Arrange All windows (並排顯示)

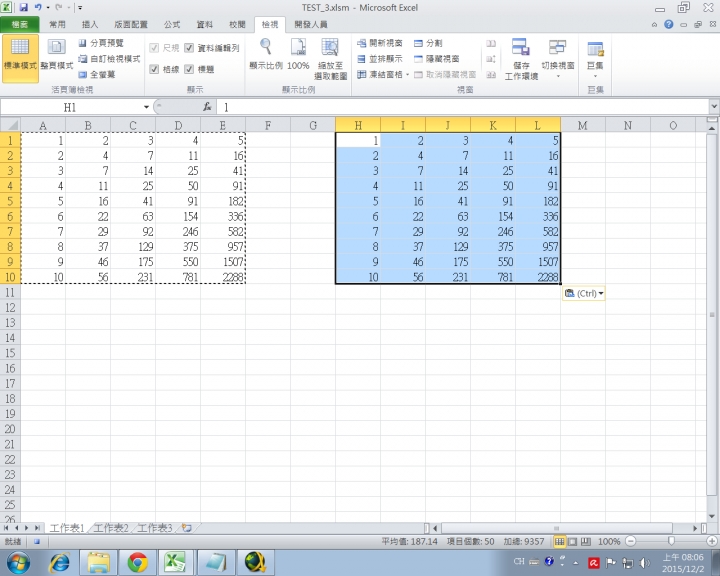380,59
